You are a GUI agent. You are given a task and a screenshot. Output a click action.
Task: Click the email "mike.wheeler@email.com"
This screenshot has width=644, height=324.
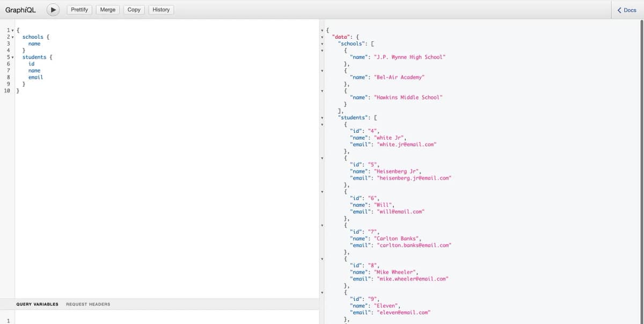[x=413, y=279]
